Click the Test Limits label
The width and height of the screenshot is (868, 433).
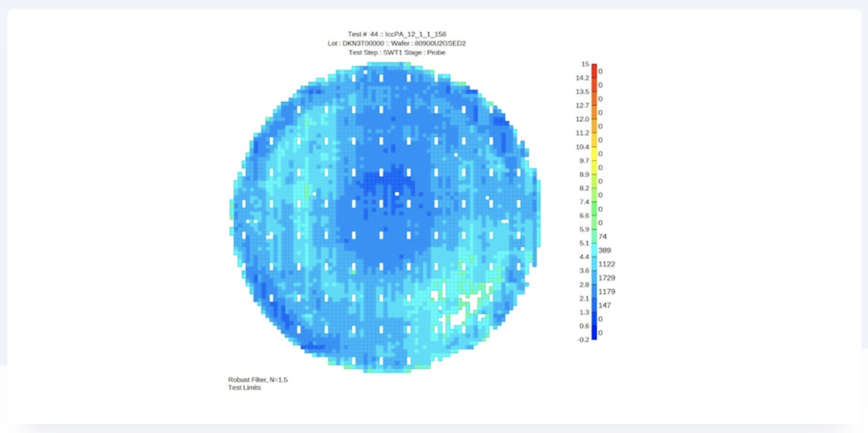click(244, 388)
